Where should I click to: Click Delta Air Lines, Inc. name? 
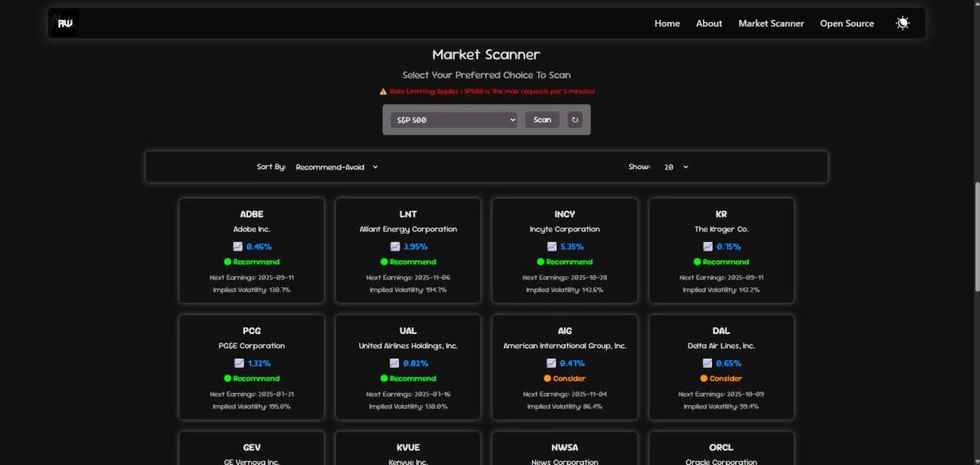click(x=721, y=345)
